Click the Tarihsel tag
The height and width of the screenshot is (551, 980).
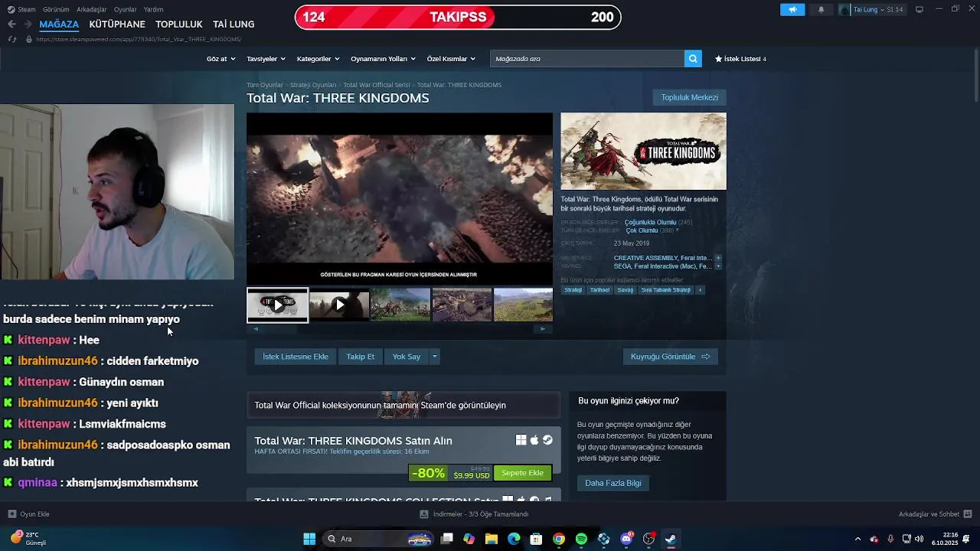coord(599,290)
